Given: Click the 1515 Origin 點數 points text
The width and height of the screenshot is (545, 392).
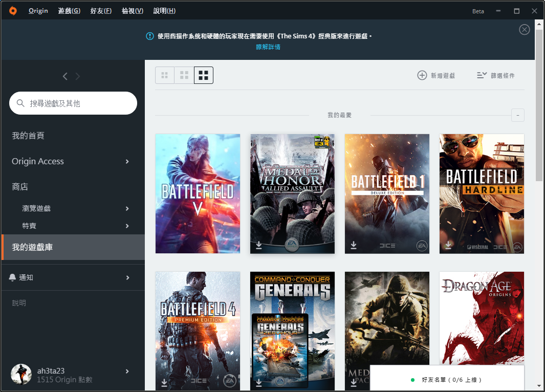Looking at the screenshot, I should click(x=64, y=380).
